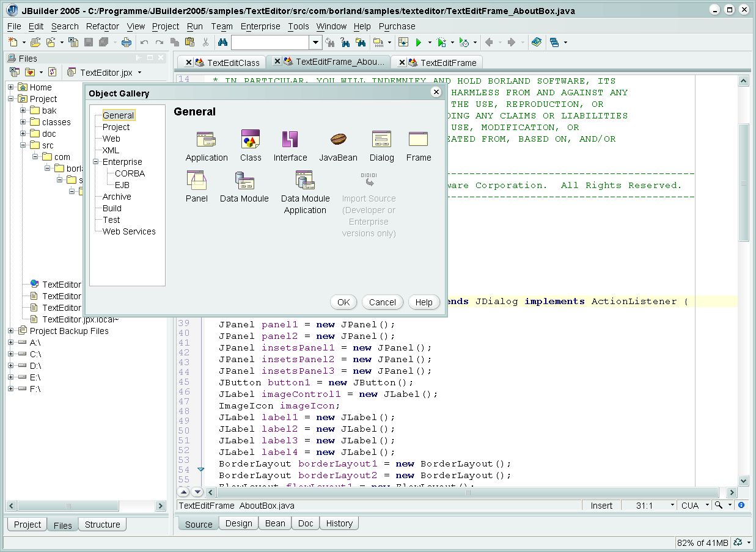Collapse the Project node in file tree
756x552 pixels.
pos(11,99)
